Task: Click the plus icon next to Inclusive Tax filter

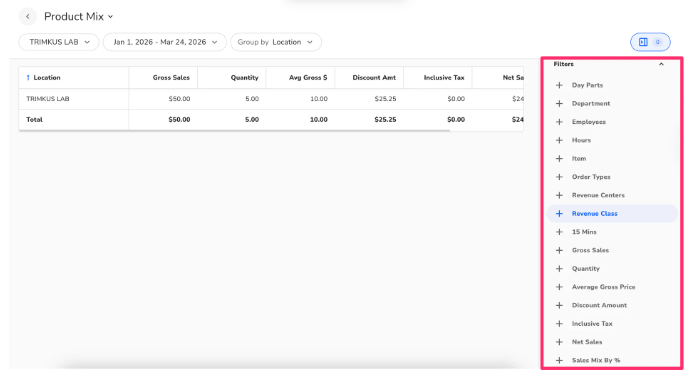Action: point(559,324)
